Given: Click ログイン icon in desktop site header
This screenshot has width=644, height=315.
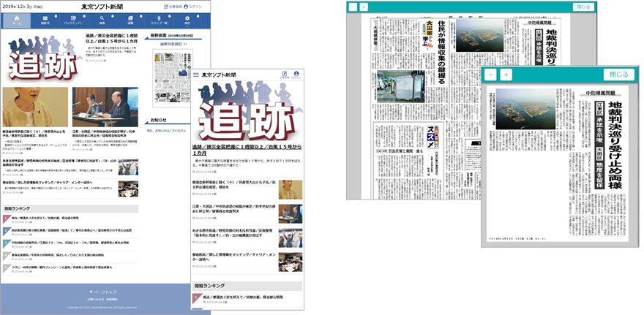Looking at the screenshot, I should click(x=192, y=7).
